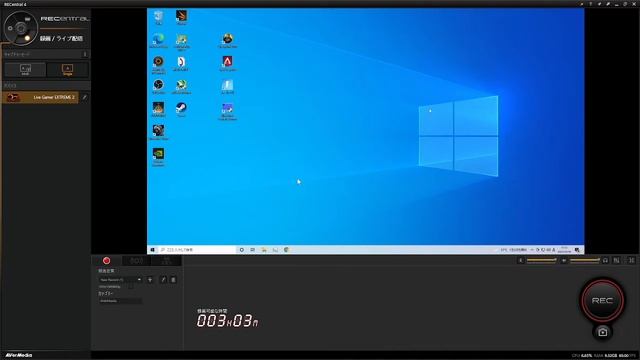Open capture mode three-dot menu
Screen dimensions: 640x360
tap(85, 54)
